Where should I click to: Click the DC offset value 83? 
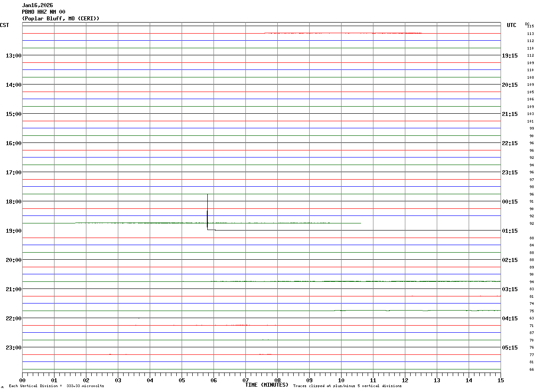[532, 289]
